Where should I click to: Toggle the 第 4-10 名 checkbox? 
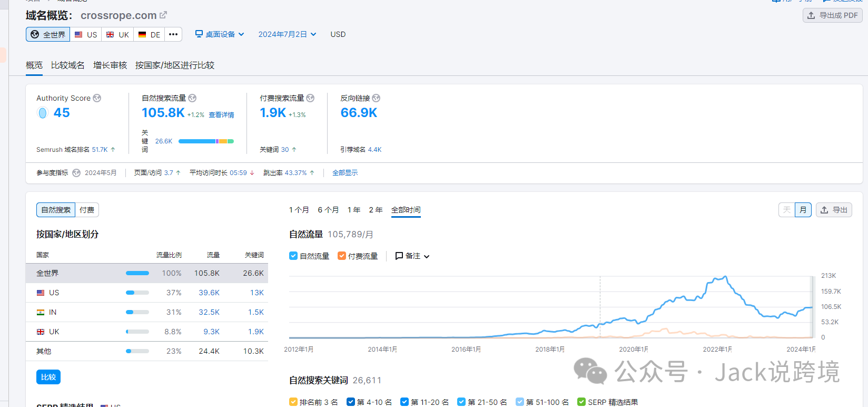tap(351, 402)
